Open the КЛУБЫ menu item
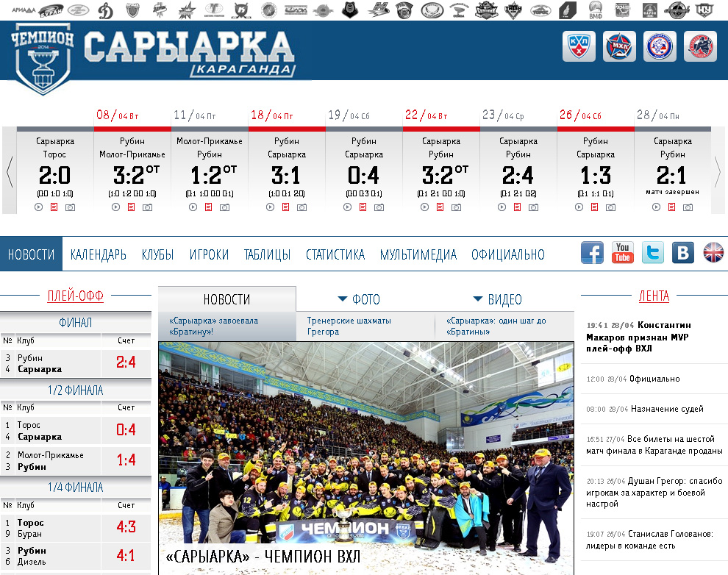The image size is (728, 575). point(158,254)
